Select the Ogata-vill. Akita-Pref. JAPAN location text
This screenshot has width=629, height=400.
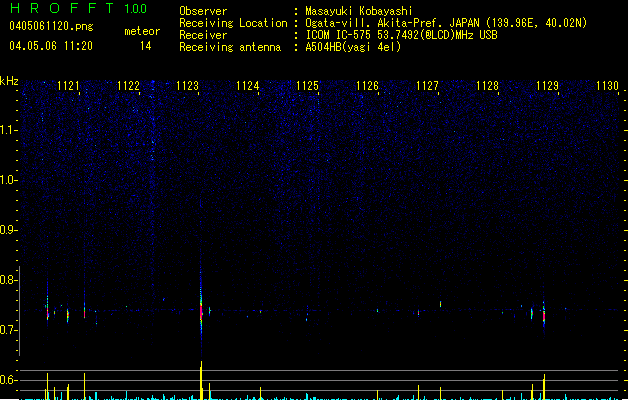point(446,23)
